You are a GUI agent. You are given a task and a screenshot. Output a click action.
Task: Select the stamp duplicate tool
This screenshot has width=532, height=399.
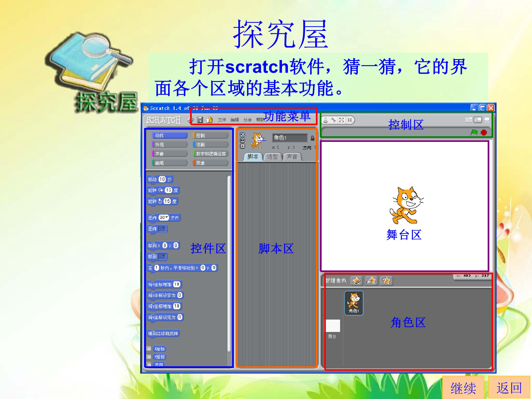click(x=325, y=120)
